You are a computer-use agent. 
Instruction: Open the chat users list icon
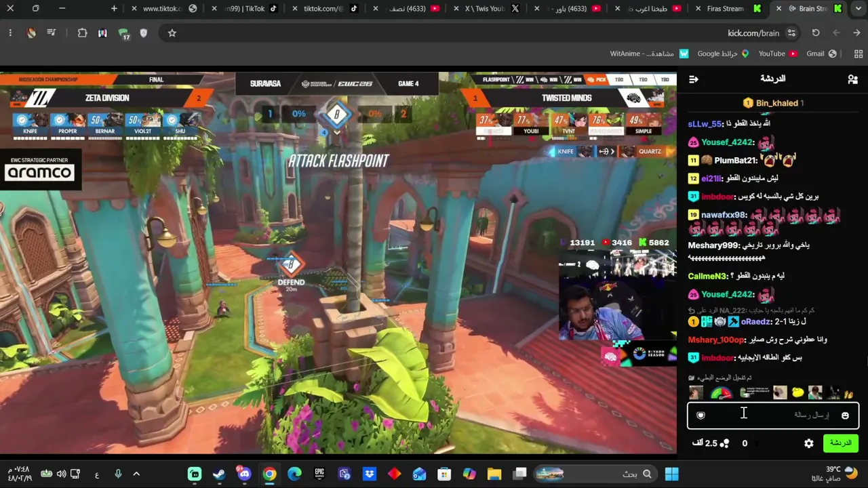point(852,79)
